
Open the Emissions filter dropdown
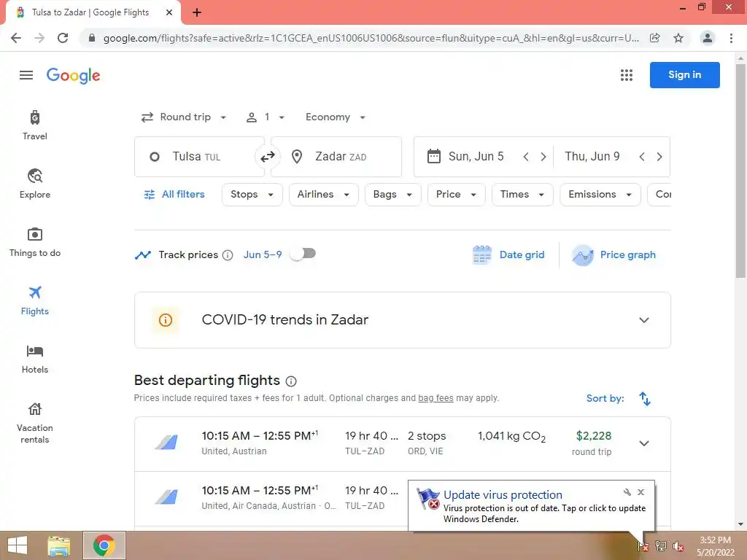point(600,194)
